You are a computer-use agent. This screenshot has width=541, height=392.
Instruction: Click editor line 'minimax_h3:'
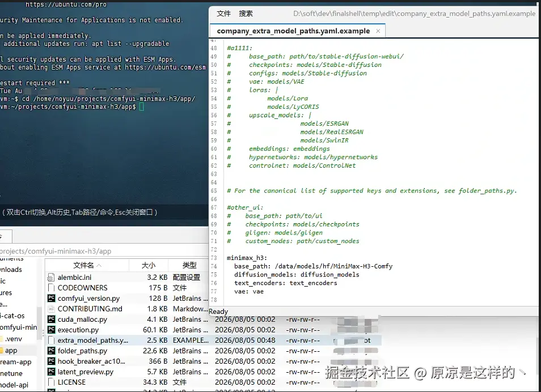[x=247, y=258]
